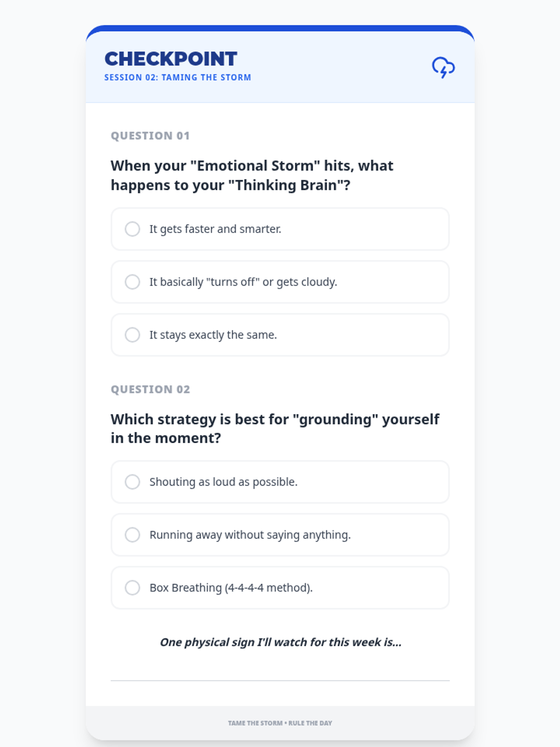This screenshot has width=560, height=747.
Task: Choose the radio circle for "Running away without saying anything"
Action: (x=133, y=535)
